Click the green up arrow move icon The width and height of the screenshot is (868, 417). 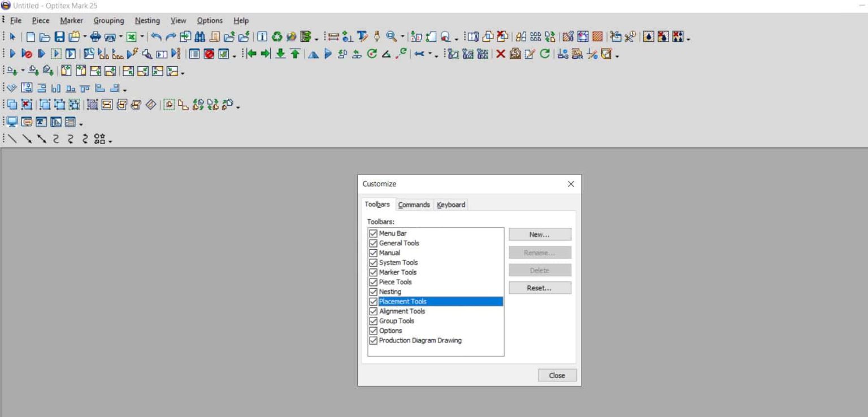coord(295,54)
